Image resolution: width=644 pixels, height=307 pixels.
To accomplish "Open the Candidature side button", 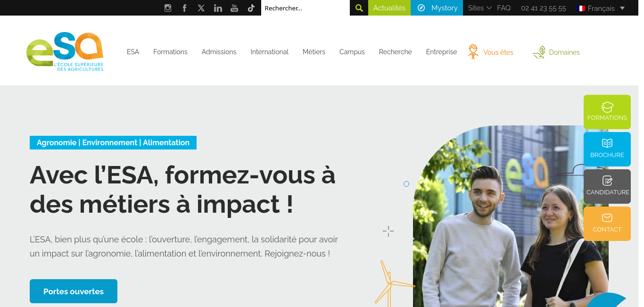I will coord(607,186).
